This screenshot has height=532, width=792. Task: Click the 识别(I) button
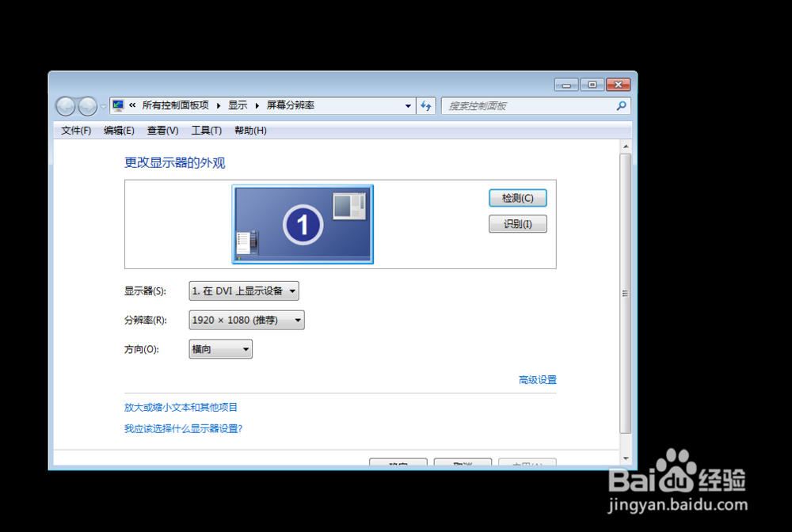518,224
